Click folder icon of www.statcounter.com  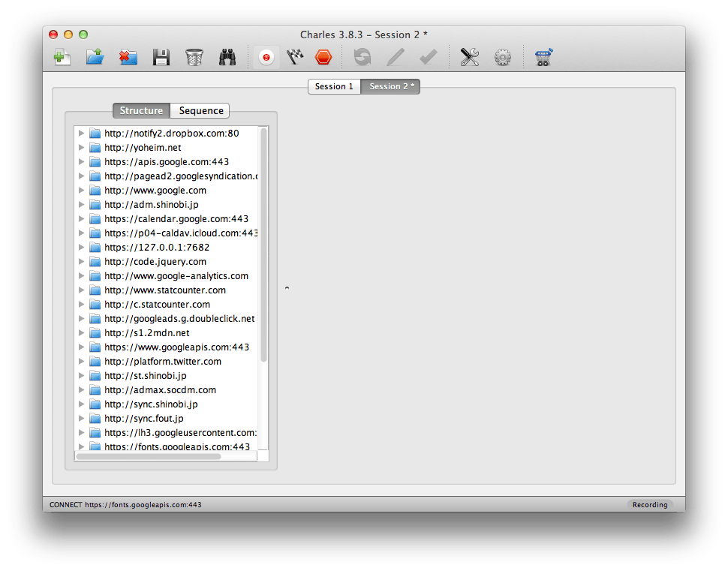click(95, 290)
